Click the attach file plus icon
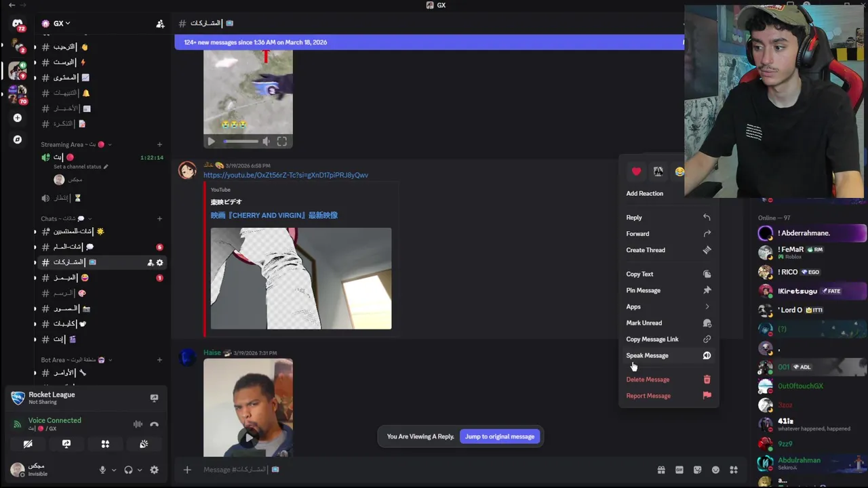This screenshot has width=868, height=488. pos(187,470)
